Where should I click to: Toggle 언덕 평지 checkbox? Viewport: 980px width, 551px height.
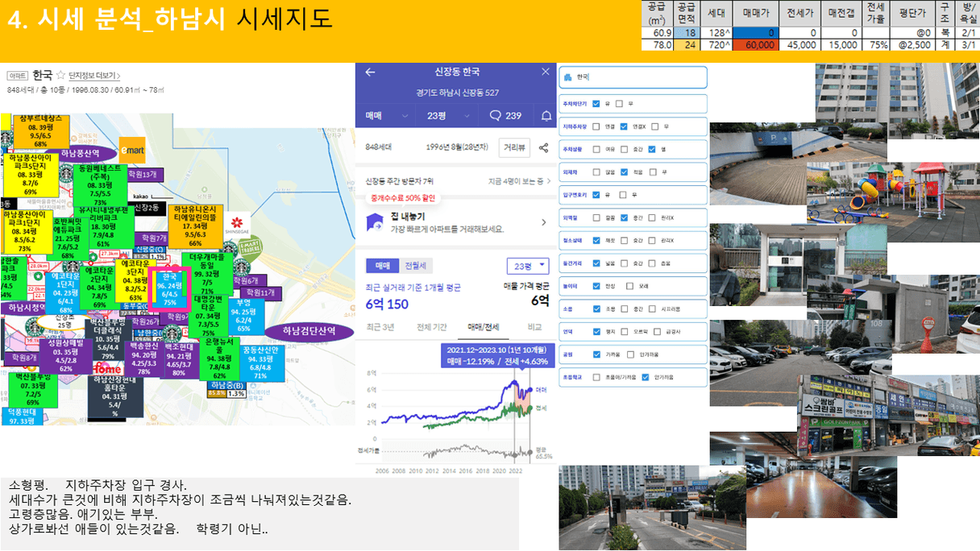596,331
